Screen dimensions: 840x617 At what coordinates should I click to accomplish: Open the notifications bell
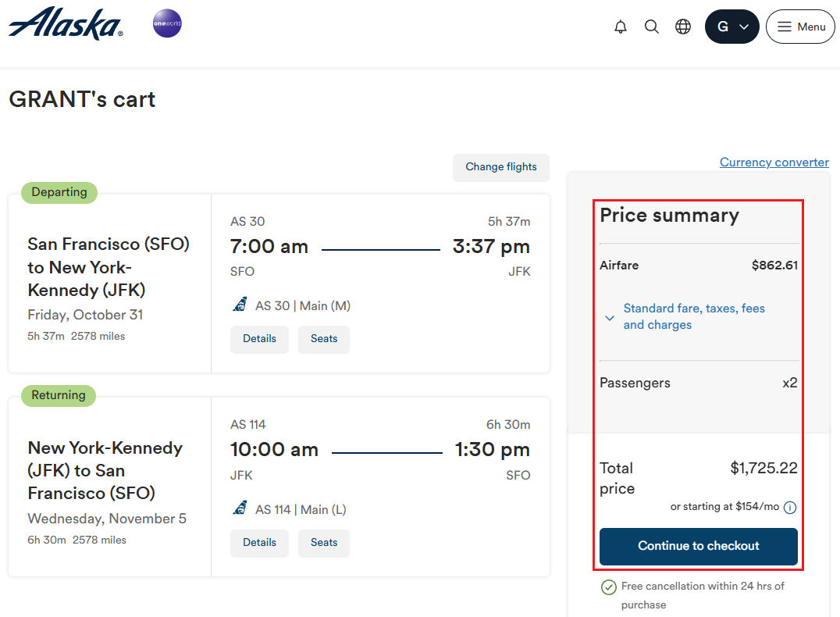(x=621, y=27)
